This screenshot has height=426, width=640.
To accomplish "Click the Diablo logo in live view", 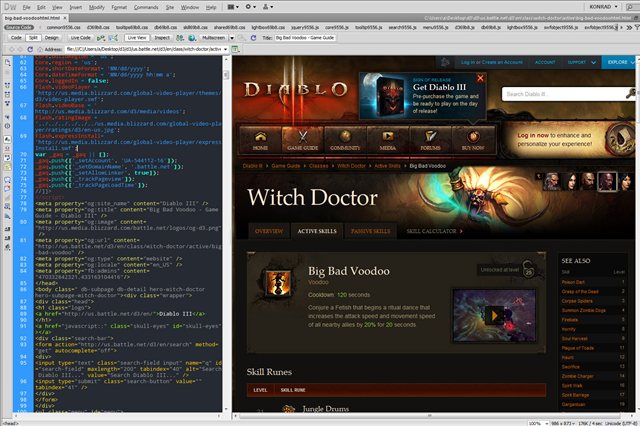I will tap(296, 90).
